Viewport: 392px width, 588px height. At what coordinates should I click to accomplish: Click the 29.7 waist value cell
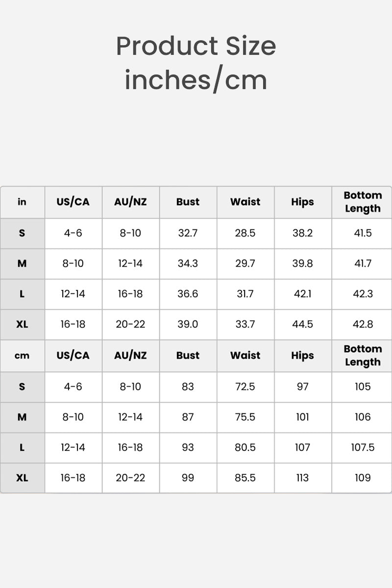tap(245, 264)
